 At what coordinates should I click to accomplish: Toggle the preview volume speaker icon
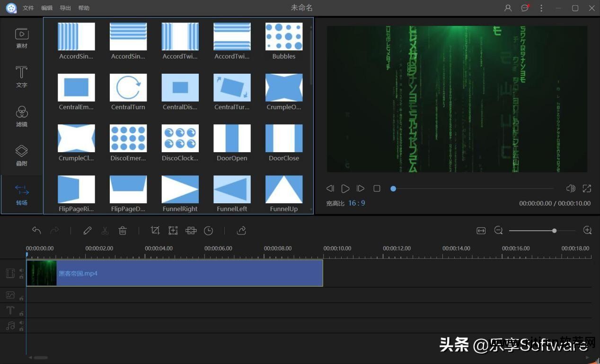571,189
